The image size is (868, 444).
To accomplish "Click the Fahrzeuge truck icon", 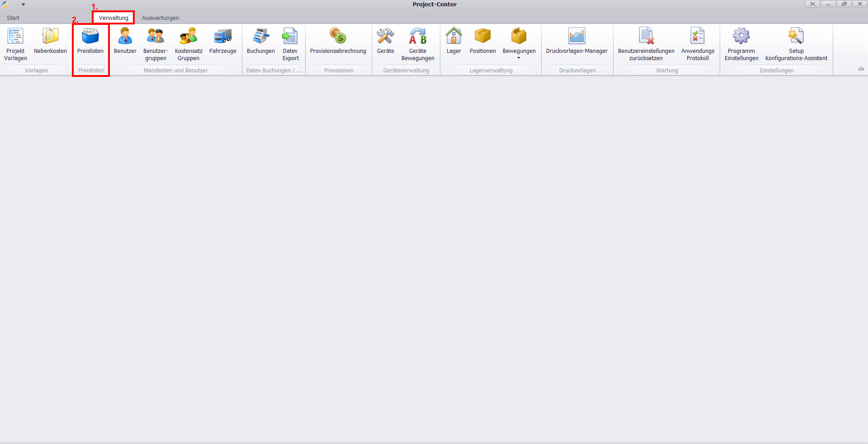I will point(223,36).
